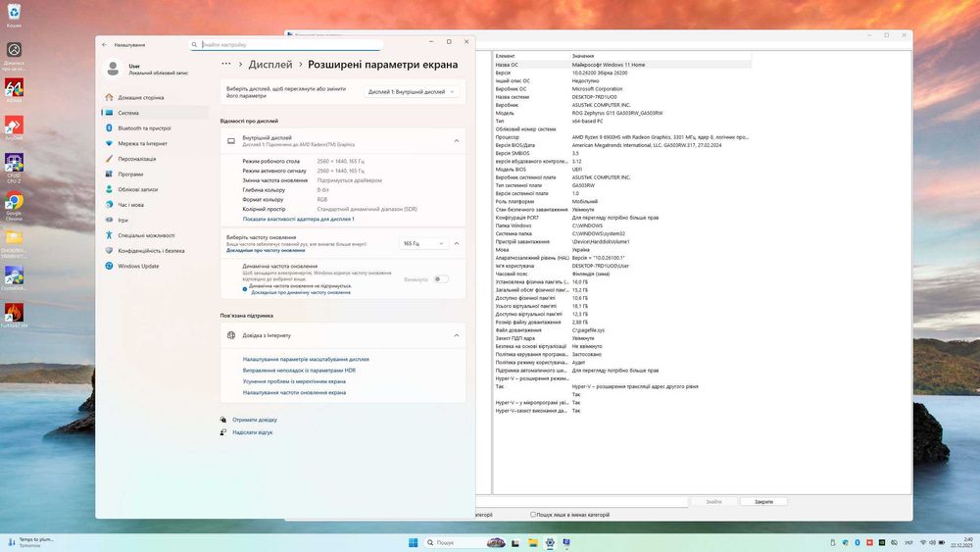This screenshot has height=552, width=980.
Task: Select Система in Settings sidebar
Action: click(x=155, y=113)
